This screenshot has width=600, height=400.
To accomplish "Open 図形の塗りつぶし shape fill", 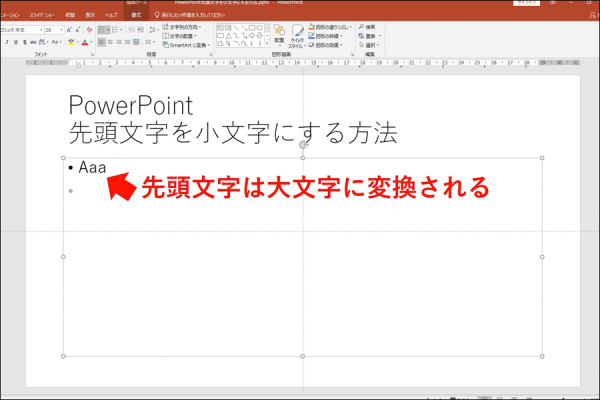I will 330,27.
